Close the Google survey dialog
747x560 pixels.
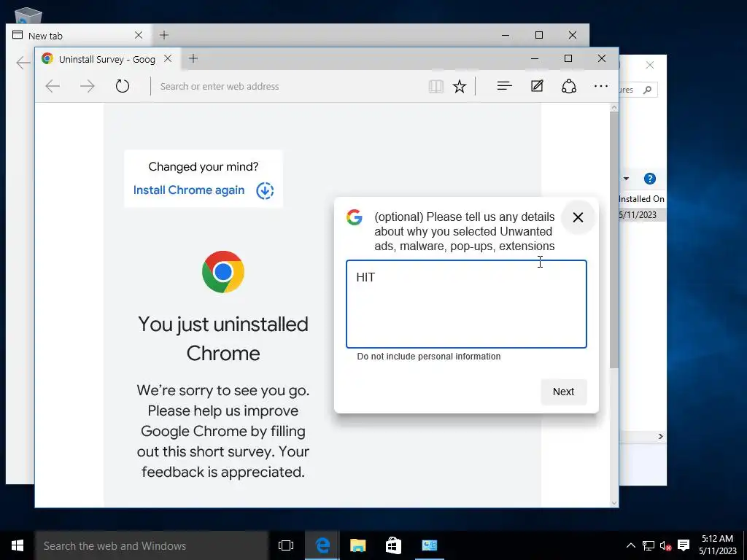click(x=578, y=217)
